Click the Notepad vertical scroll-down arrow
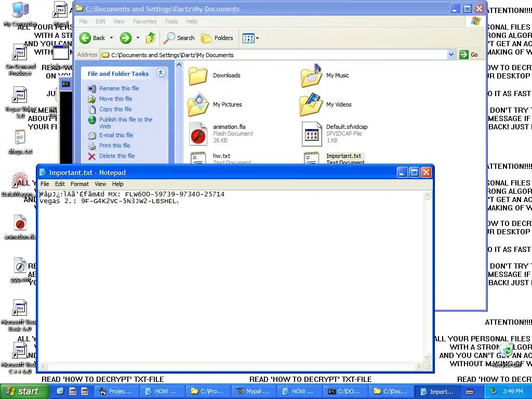This screenshot has width=532, height=399. 427,357
